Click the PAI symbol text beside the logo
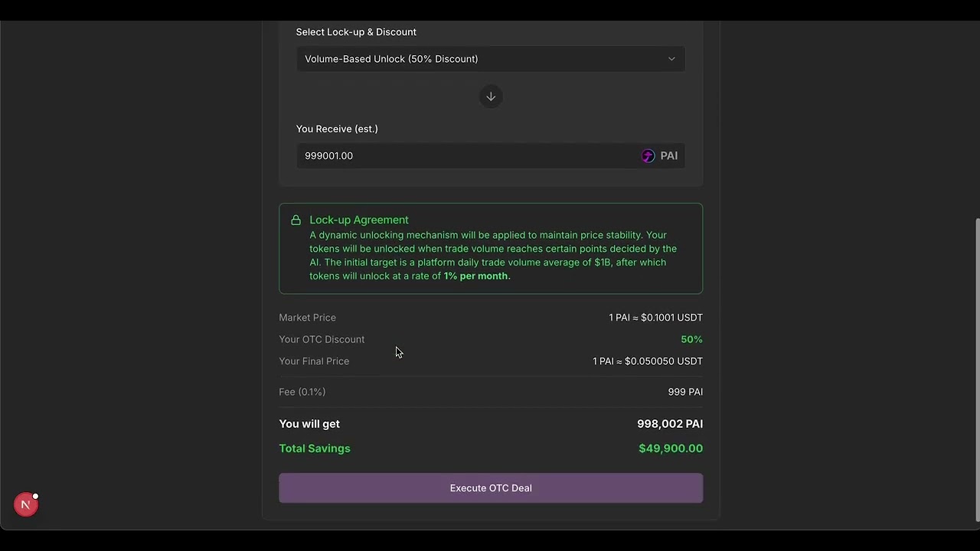Screen dimensions: 980x551 (669, 156)
